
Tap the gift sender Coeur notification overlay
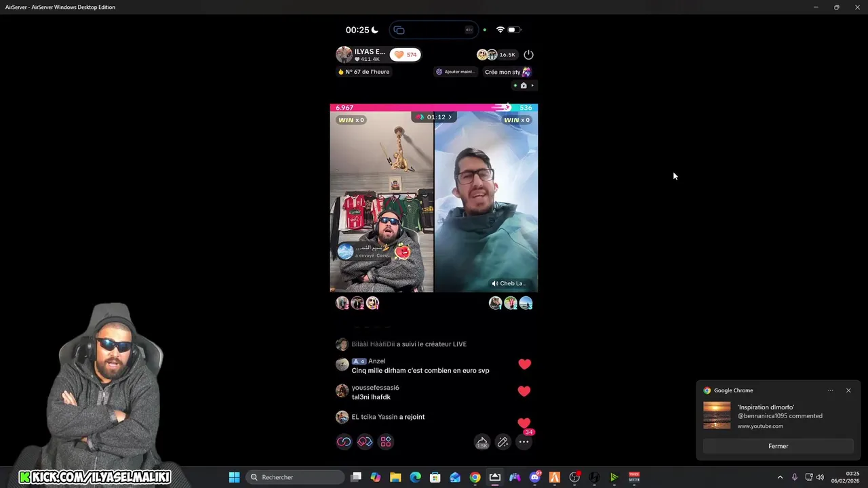(x=374, y=251)
